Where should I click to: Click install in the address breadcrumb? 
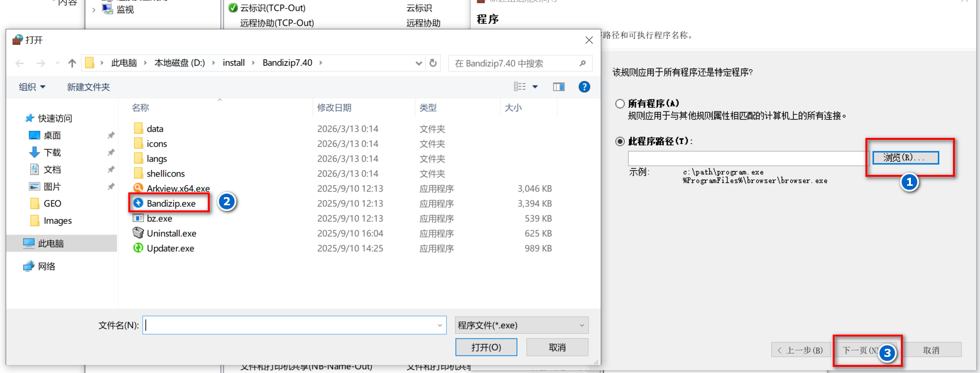click(234, 63)
